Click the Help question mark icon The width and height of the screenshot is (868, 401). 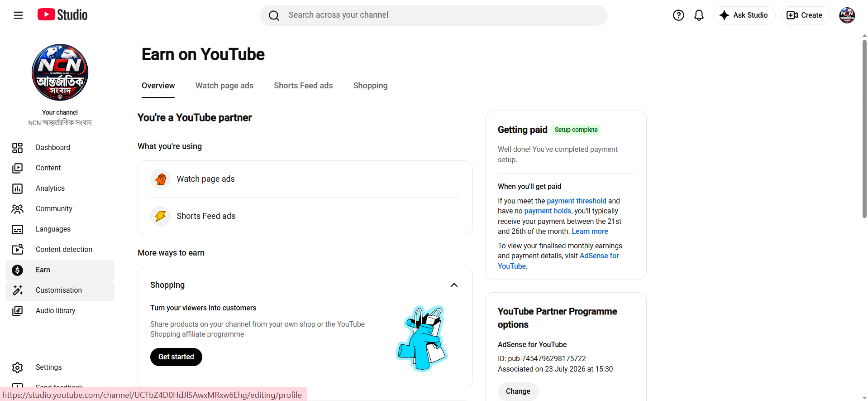pos(678,15)
